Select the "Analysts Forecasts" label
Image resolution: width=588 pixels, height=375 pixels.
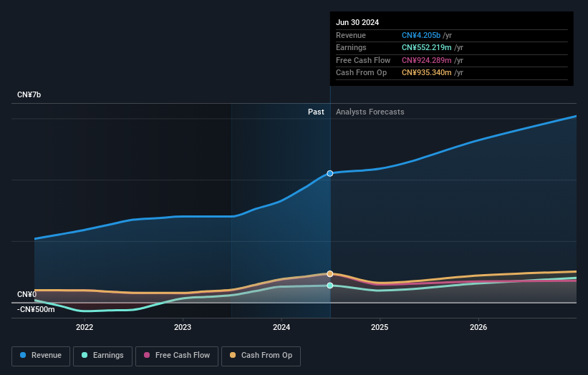pos(370,112)
